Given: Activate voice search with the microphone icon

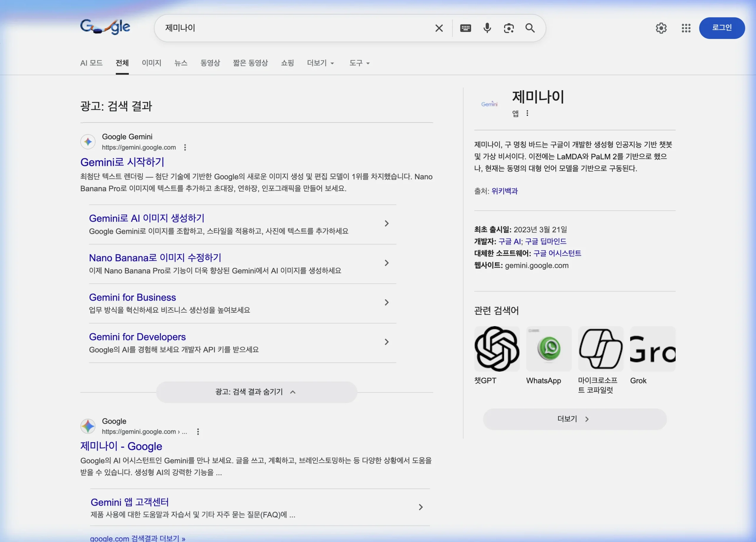Looking at the screenshot, I should point(487,28).
